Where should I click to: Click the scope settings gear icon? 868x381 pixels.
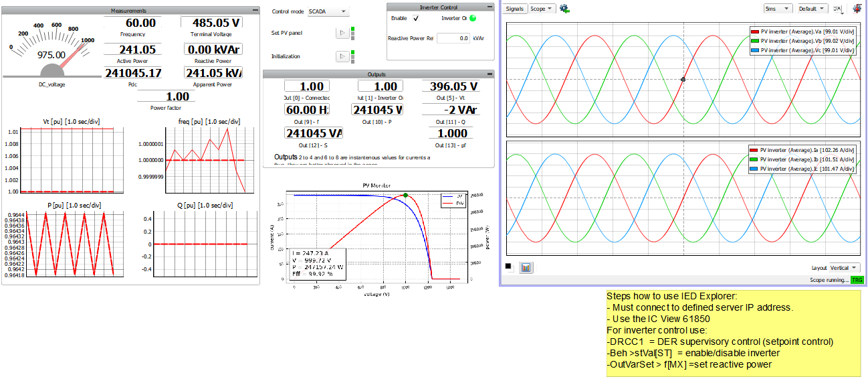(x=564, y=9)
